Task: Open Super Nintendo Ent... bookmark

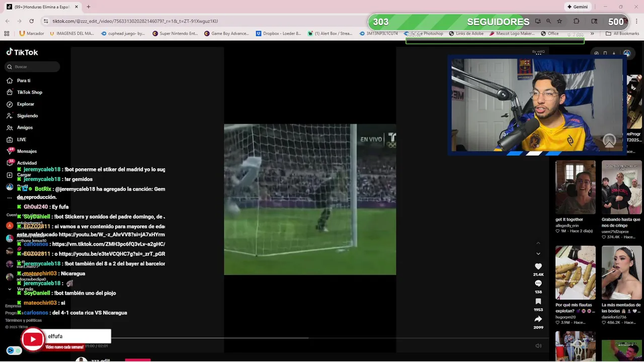Action: click(x=175, y=34)
